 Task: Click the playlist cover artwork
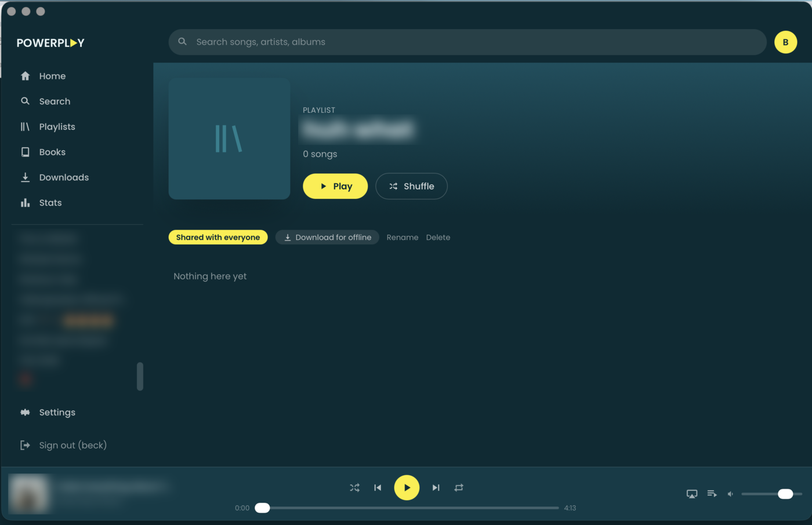(x=229, y=138)
